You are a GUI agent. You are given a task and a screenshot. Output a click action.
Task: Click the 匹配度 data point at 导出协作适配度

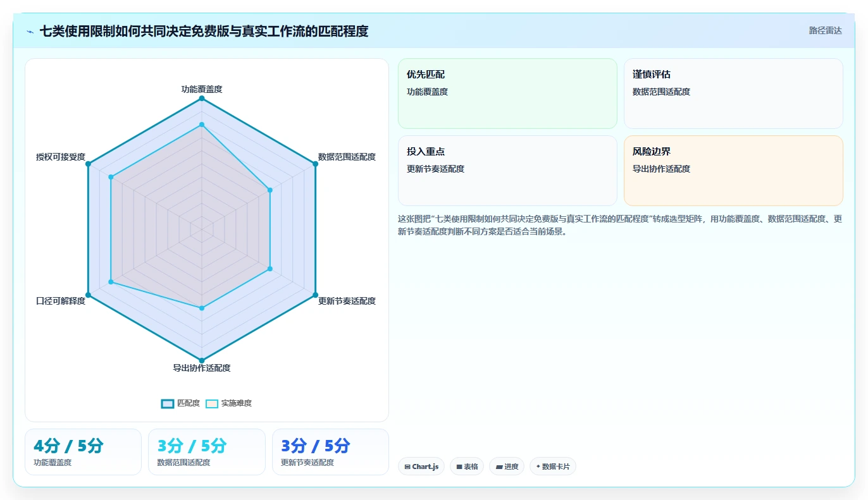click(x=202, y=361)
